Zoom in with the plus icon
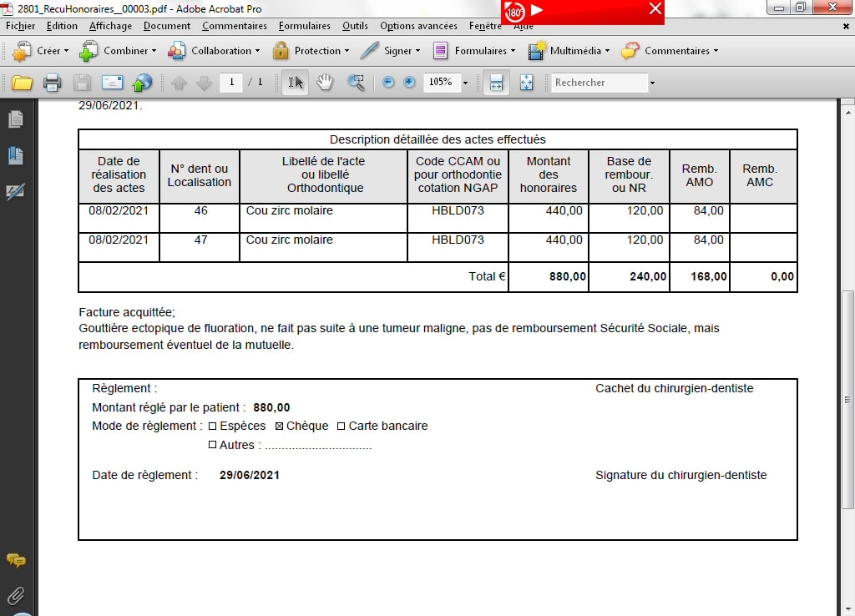The height and width of the screenshot is (616, 855). 409,83
